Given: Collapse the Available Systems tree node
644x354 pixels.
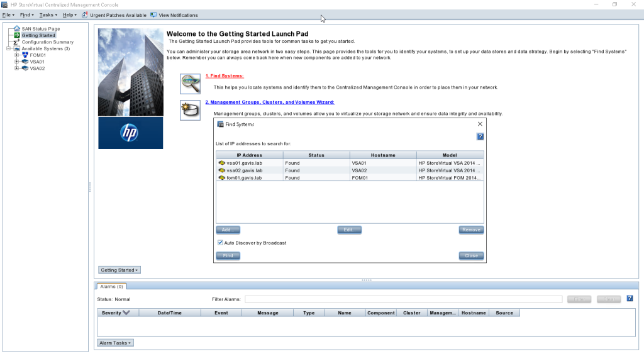Looking at the screenshot, I should (x=8, y=48).
